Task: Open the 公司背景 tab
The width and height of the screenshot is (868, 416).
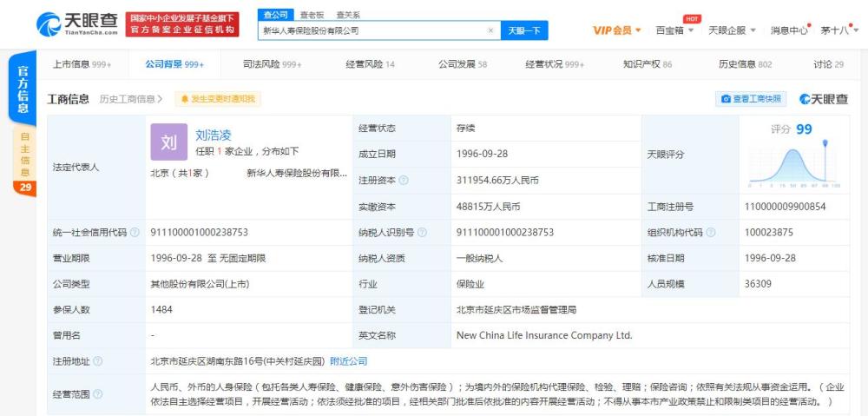Action: pyautogui.click(x=174, y=64)
